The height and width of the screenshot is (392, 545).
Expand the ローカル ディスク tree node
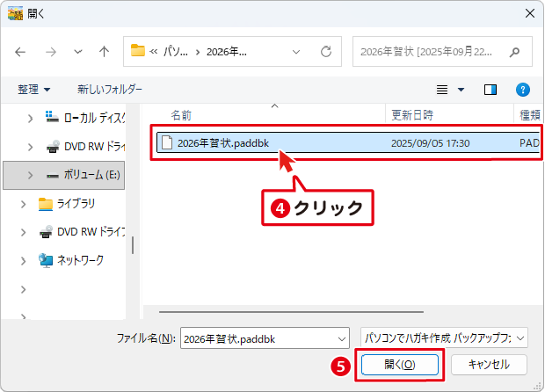click(30, 118)
